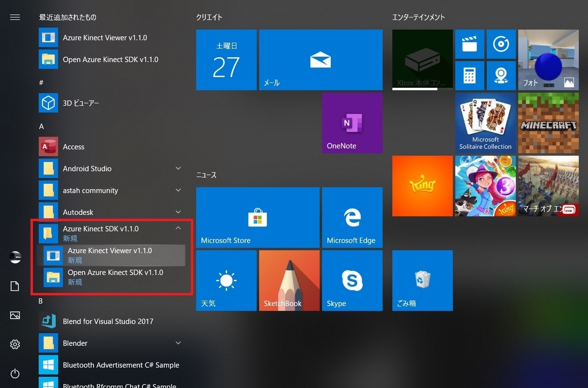
Task: Open Settings gear icon
Action: pos(15,344)
